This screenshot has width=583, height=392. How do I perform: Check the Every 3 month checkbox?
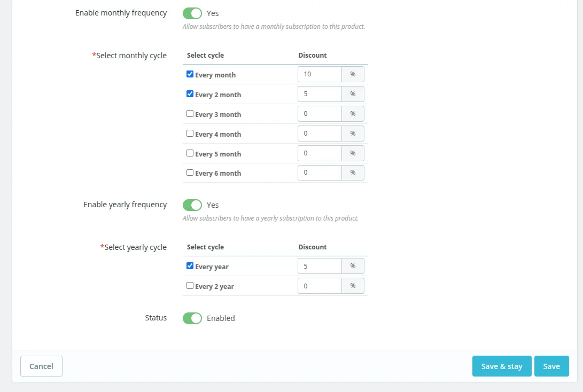coord(190,114)
